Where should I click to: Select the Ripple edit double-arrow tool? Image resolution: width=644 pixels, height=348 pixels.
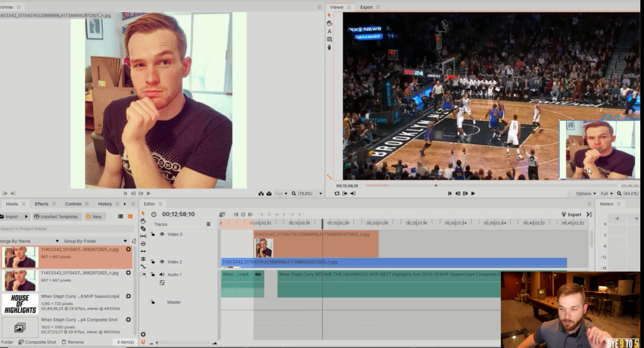pyautogui.click(x=143, y=251)
